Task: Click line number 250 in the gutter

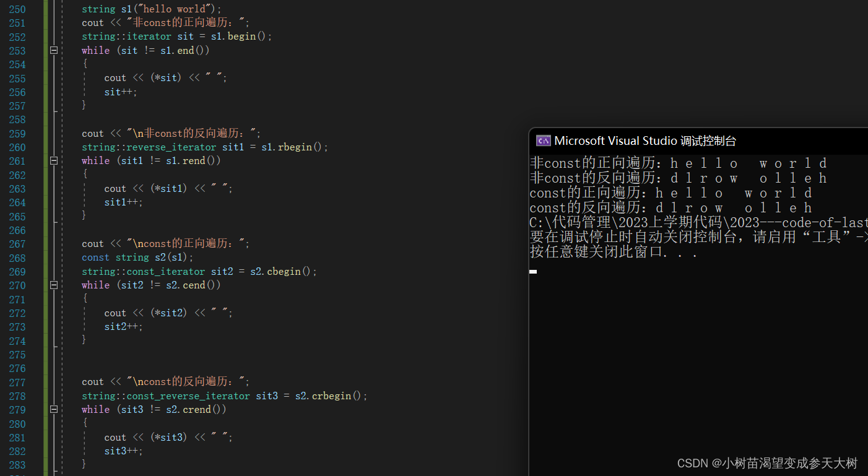Action: coord(17,9)
